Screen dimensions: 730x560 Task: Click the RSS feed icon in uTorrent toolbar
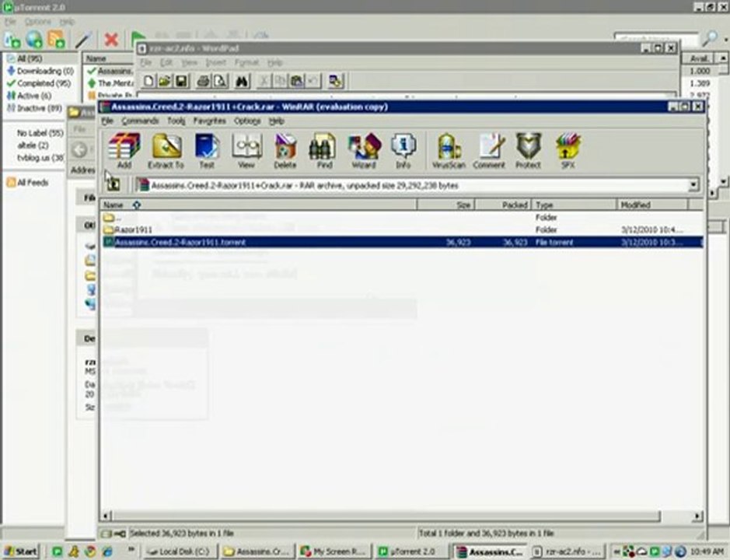click(x=56, y=40)
